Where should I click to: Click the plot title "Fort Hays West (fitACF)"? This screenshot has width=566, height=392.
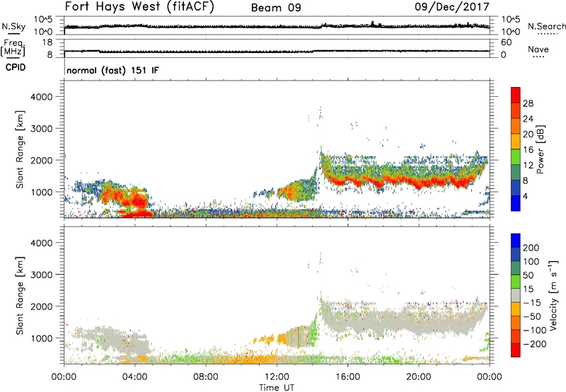pyautogui.click(x=139, y=6)
